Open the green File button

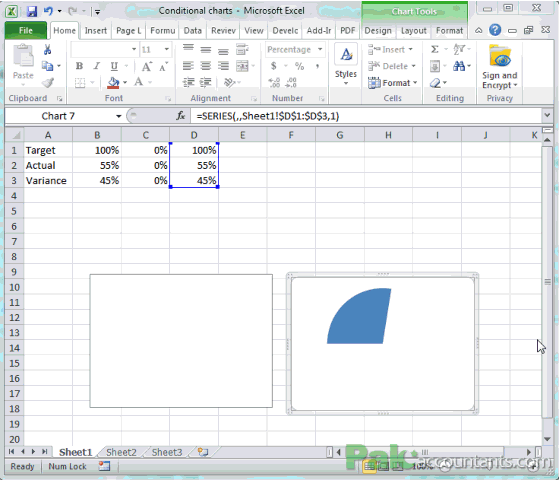point(26,31)
